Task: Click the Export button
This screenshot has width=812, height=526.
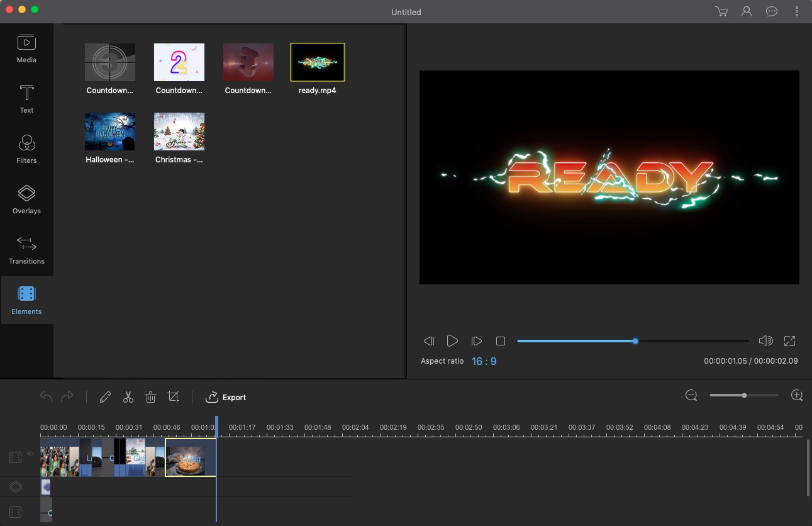Action: 226,397
